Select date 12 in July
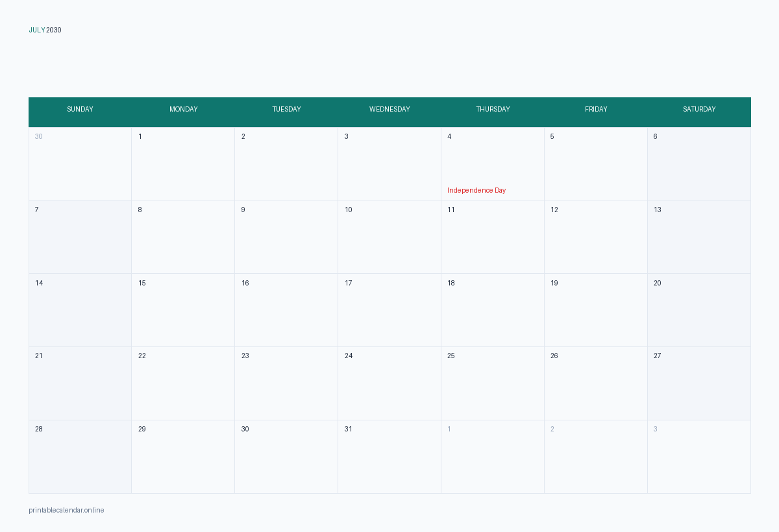 tap(596, 237)
